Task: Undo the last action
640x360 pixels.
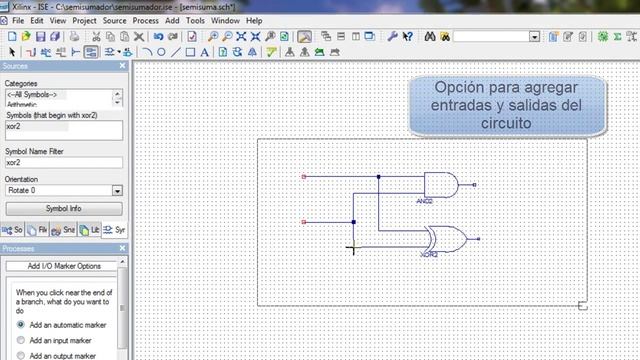Action: tap(158, 37)
